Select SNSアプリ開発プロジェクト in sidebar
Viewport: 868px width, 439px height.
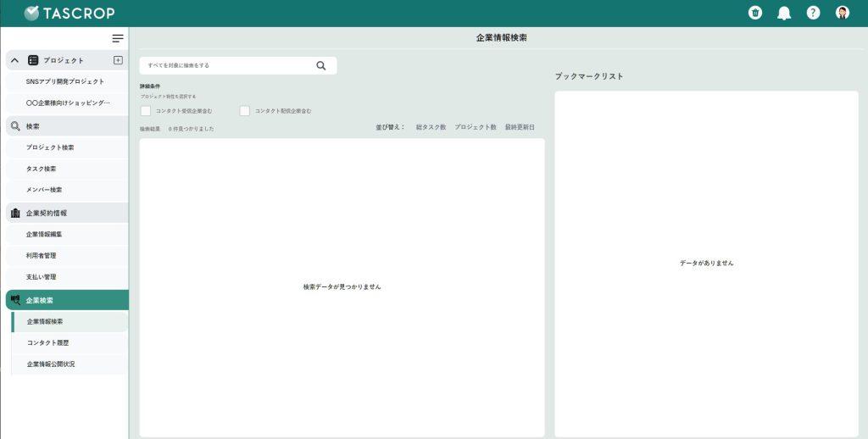tap(65, 81)
